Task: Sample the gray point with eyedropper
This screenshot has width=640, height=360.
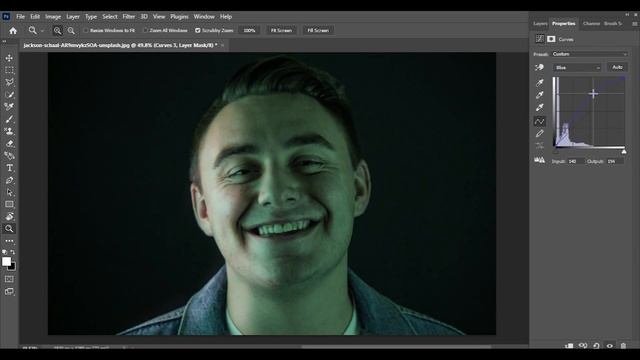Action: (540, 95)
